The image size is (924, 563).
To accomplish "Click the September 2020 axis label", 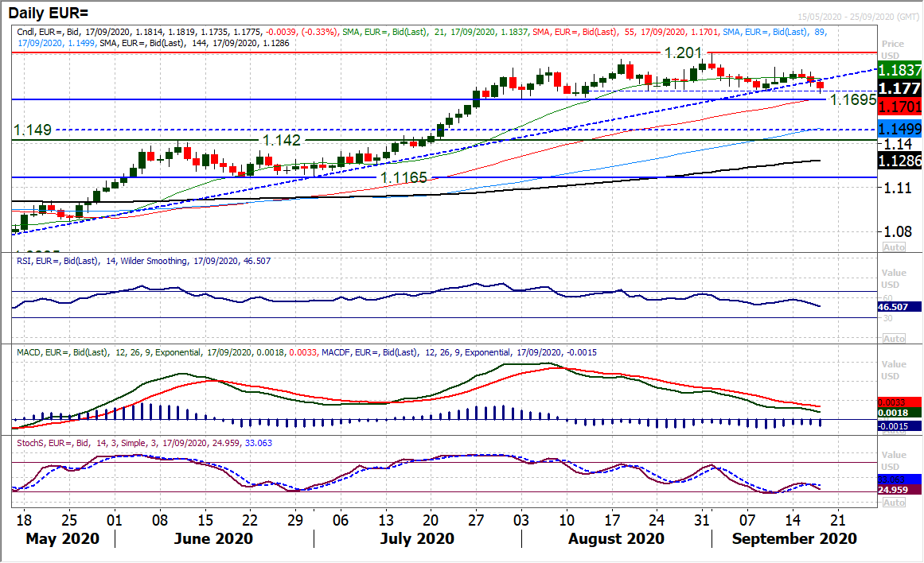I will click(793, 538).
